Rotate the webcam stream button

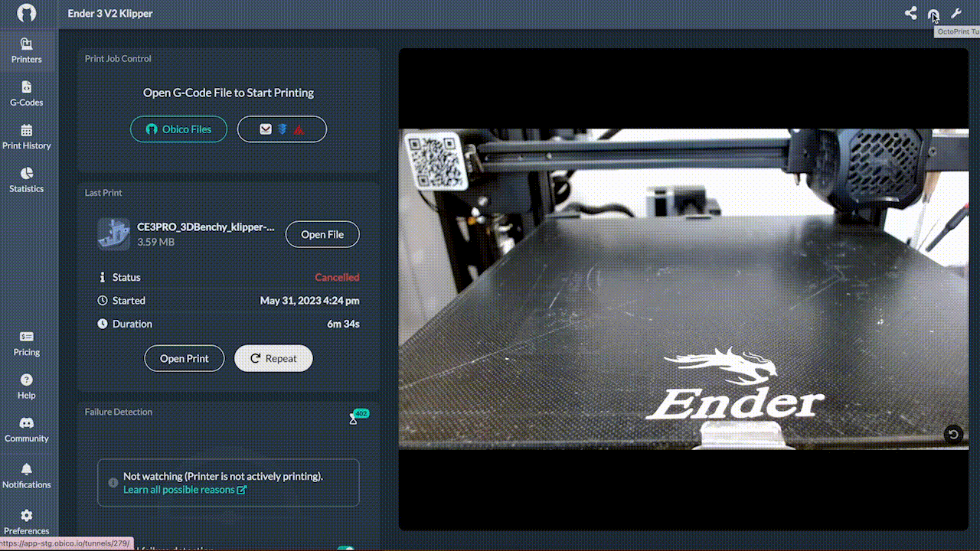click(953, 435)
